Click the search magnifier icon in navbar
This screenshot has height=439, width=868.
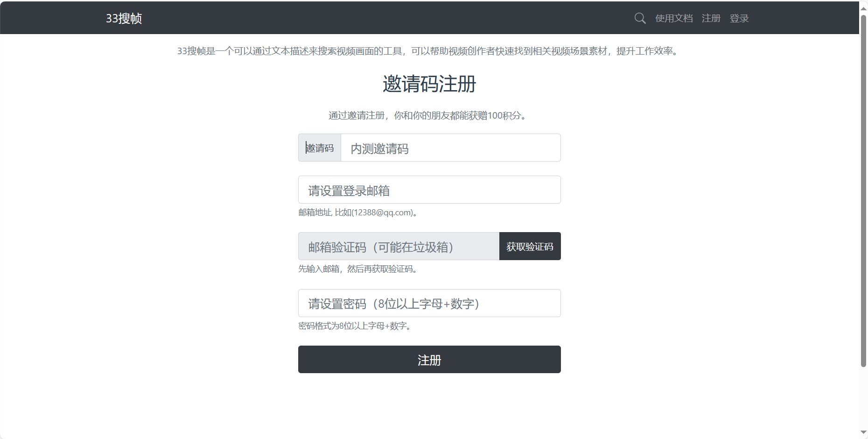pyautogui.click(x=640, y=18)
